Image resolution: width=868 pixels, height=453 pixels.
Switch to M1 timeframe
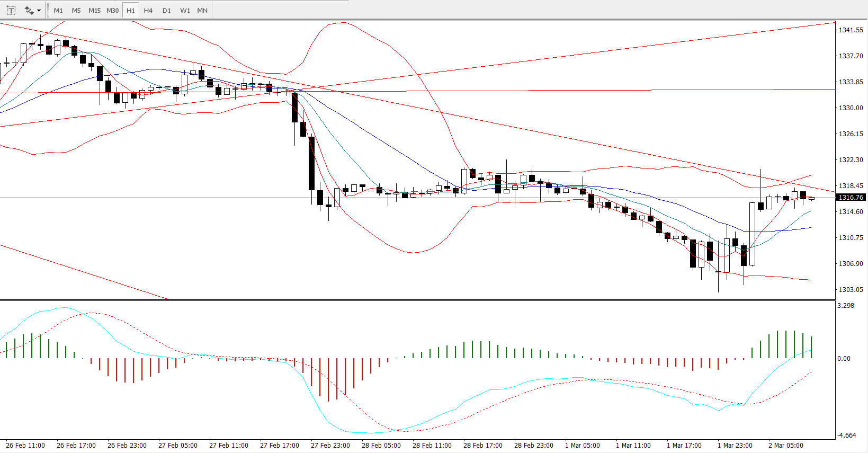point(58,11)
